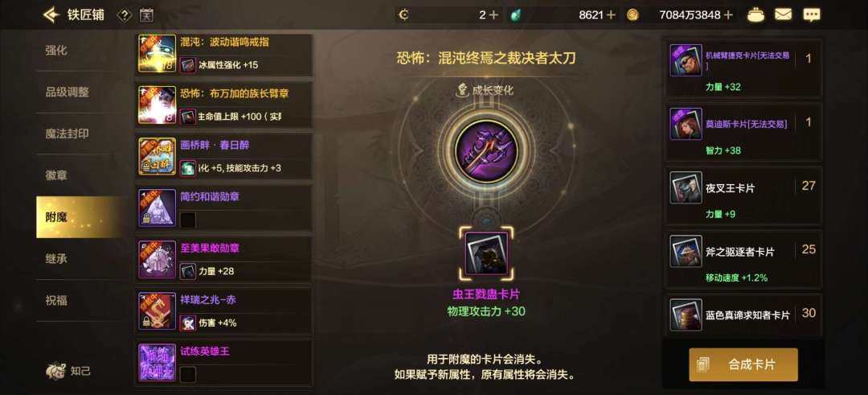This screenshot has width=868, height=395.
Task: Add more currency with plus next to 8621
Action: (x=611, y=15)
